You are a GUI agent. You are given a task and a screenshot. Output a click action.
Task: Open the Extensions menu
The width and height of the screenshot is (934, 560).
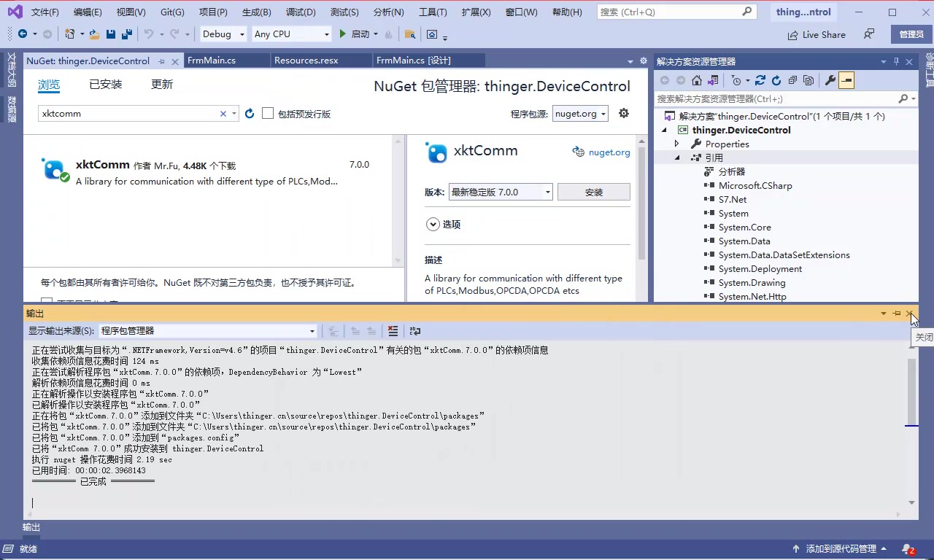coord(476,12)
